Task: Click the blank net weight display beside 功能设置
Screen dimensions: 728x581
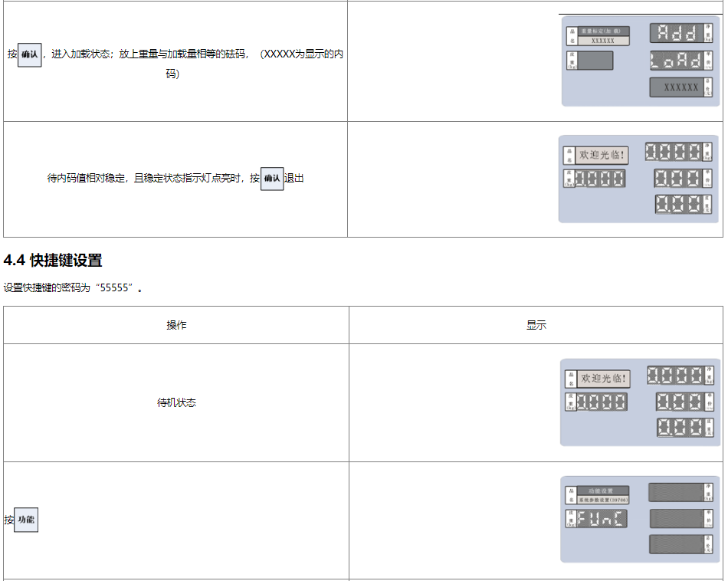Action: [676, 492]
